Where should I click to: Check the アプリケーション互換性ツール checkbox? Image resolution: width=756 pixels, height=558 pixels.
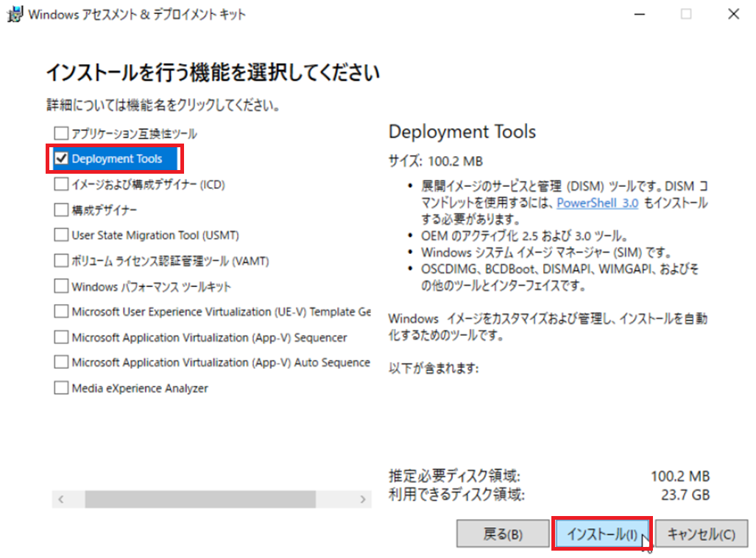click(61, 133)
